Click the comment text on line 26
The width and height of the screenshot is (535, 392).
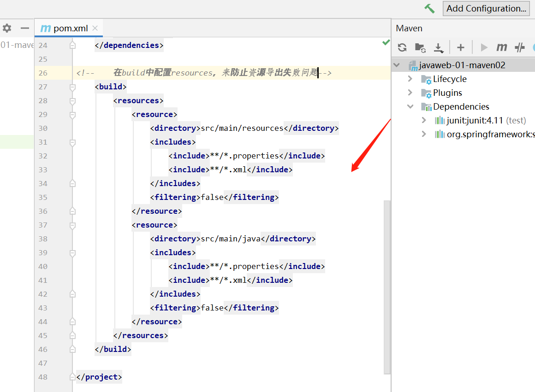tap(204, 73)
